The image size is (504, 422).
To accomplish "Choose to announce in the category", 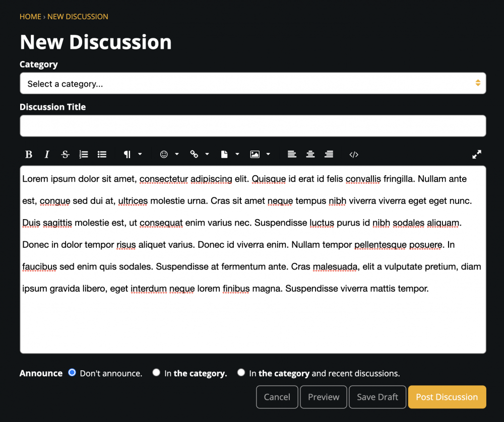I will click(156, 372).
